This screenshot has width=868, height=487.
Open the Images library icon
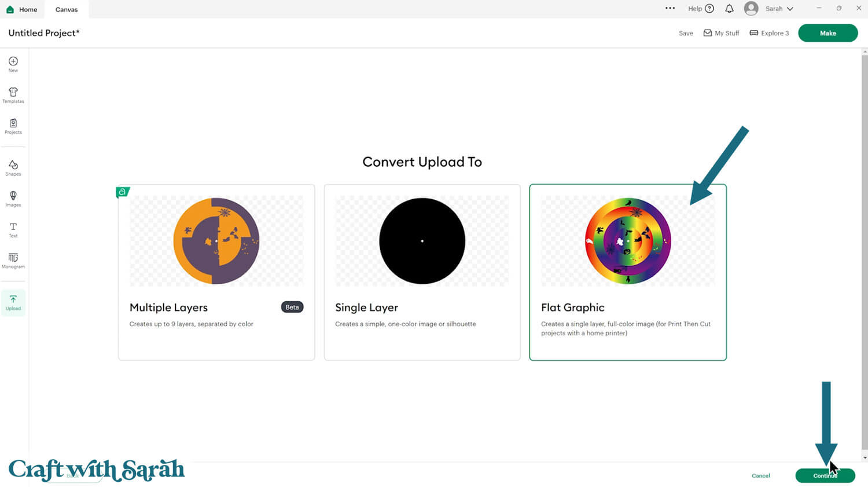(x=13, y=199)
